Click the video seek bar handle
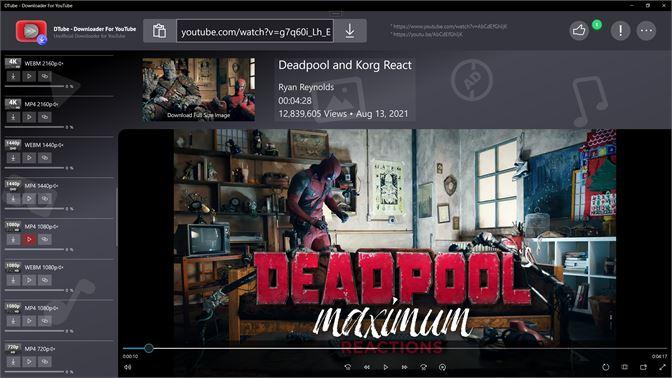672x378 pixels. tap(149, 348)
